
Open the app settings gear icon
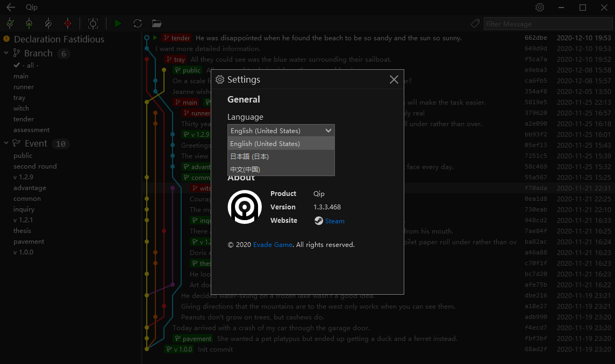pos(540,8)
